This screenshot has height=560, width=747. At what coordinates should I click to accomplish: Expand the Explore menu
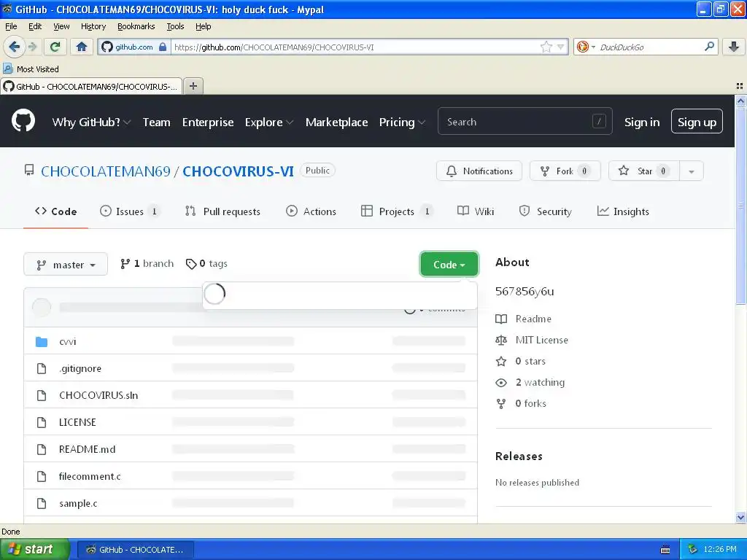pos(268,122)
